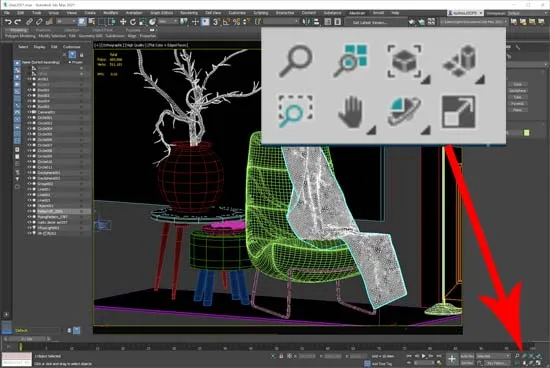Click Add Time Tag in status bar
The height and width of the screenshot is (368, 550).
[x=382, y=364]
